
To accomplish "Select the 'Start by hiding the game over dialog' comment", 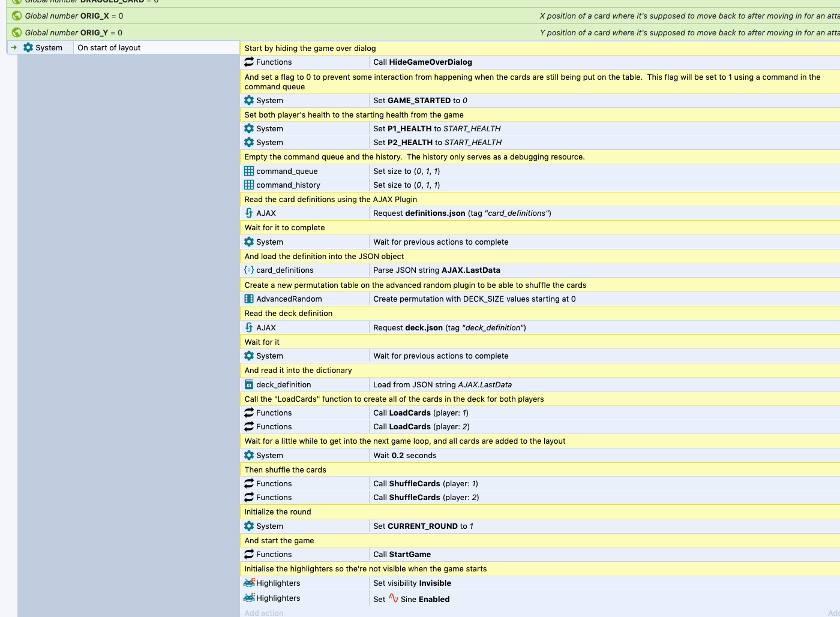I will coord(310,48).
